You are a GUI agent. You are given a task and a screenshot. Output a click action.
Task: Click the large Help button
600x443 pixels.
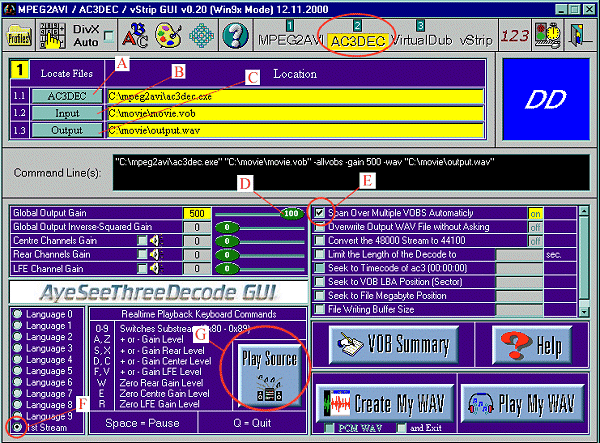(x=532, y=344)
